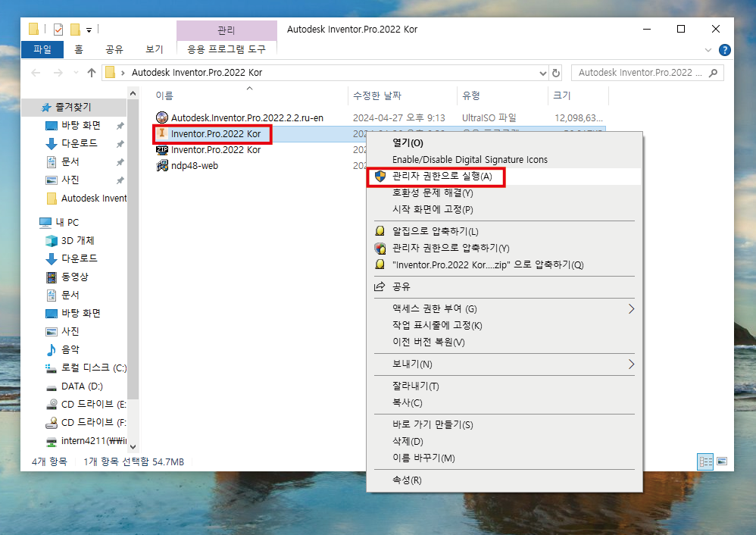The image size is (756, 535).
Task: Choose 관리자 권한으로 실행(A)
Action: point(505,176)
